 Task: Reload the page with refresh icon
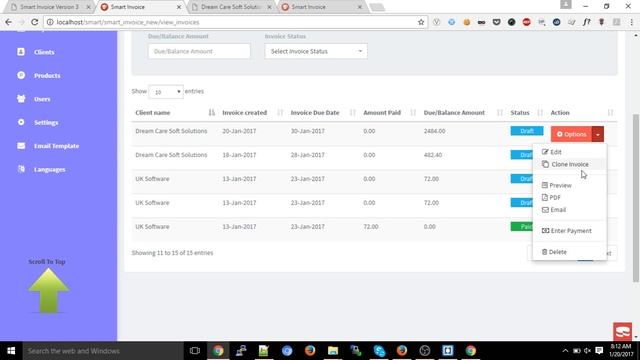[35, 22]
